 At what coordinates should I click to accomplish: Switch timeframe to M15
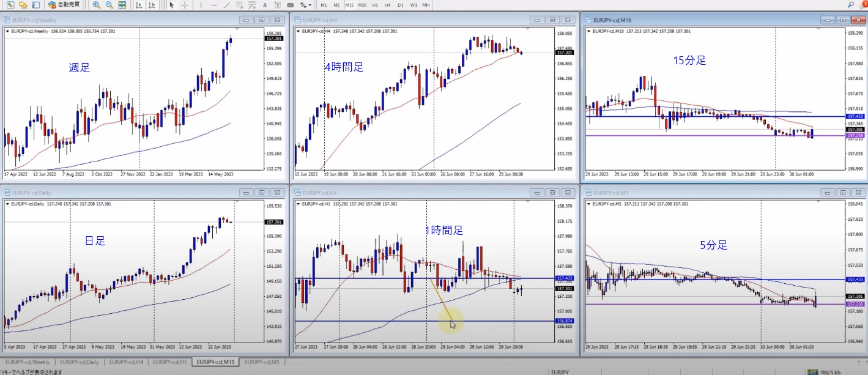tap(349, 5)
